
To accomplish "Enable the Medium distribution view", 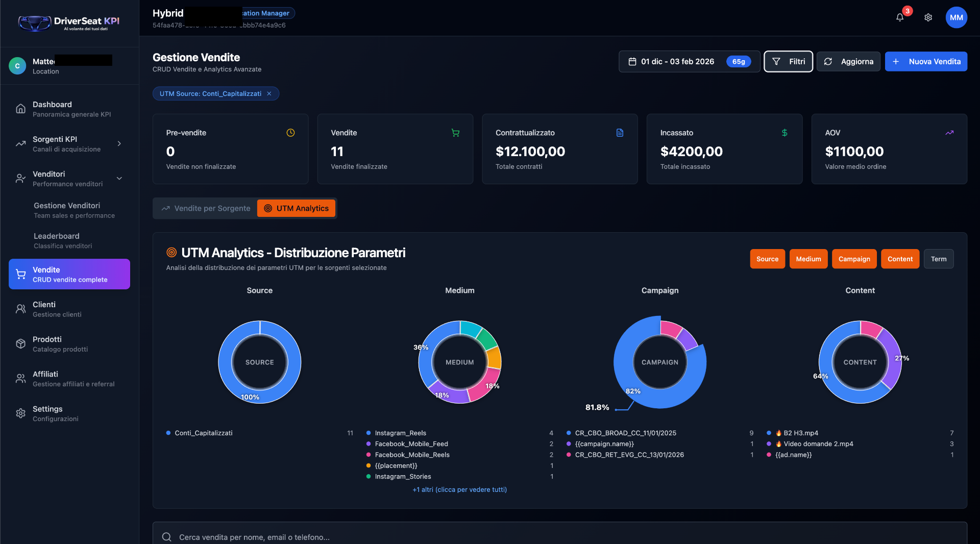I will coord(808,259).
